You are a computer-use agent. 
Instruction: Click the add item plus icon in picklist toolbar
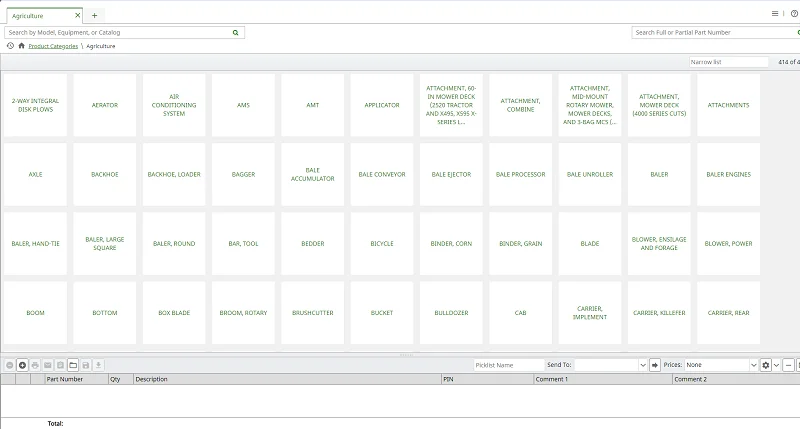[22, 365]
